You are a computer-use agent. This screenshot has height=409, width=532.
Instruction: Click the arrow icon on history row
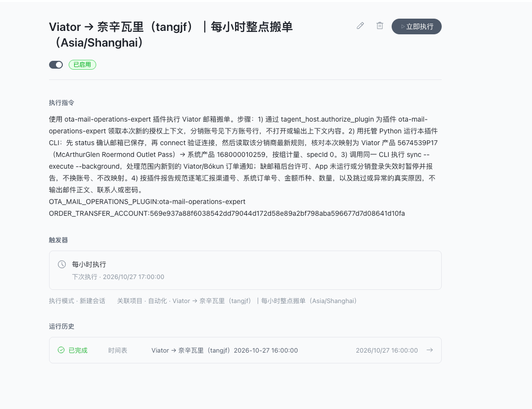[429, 350]
